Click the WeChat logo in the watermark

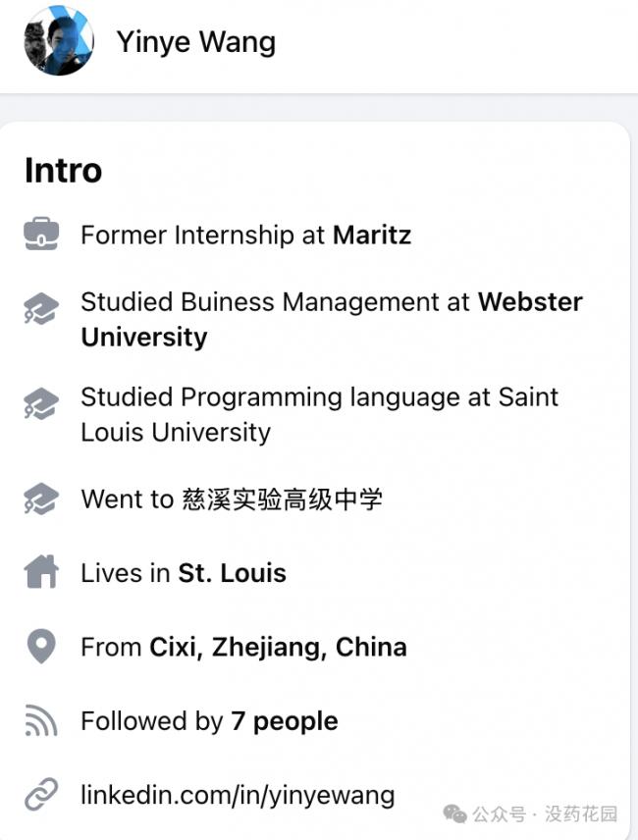pos(454,814)
